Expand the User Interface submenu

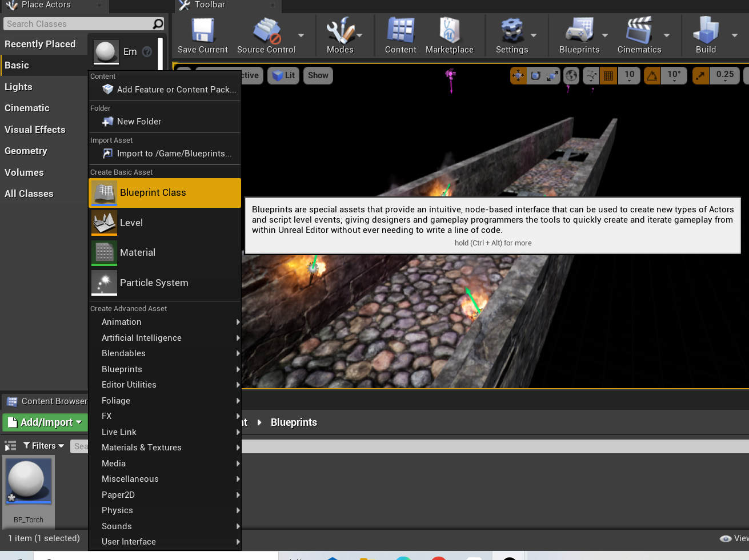(x=165, y=542)
